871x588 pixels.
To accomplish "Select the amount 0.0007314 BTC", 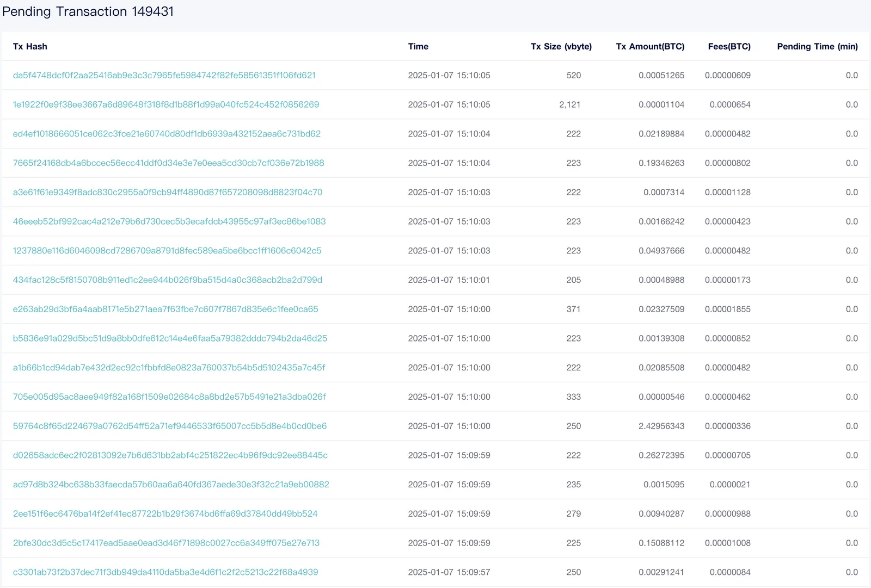I will pyautogui.click(x=664, y=192).
